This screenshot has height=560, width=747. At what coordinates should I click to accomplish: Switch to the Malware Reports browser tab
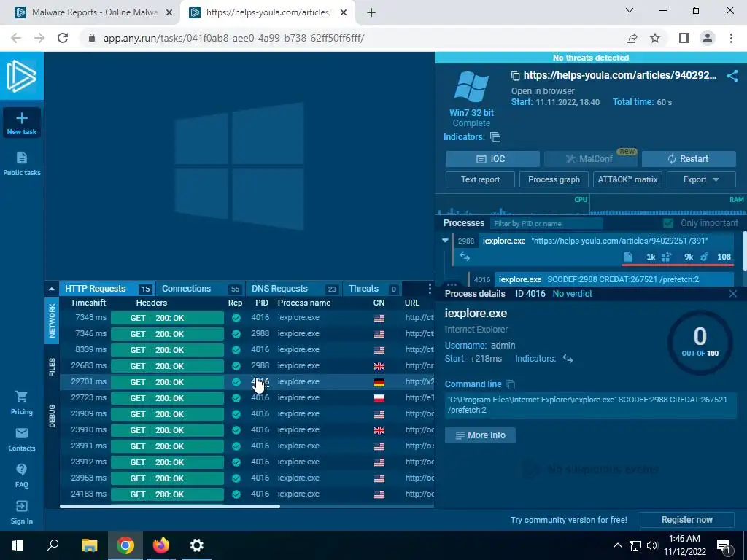(93, 12)
